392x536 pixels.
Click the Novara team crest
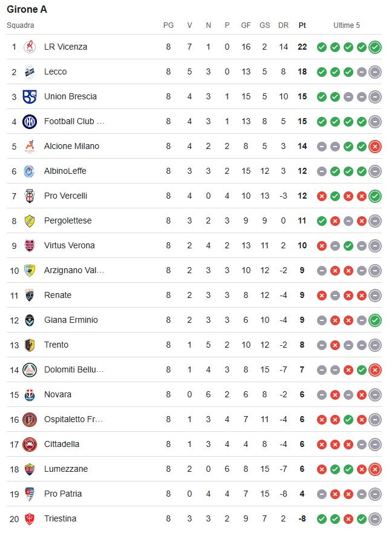point(29,394)
